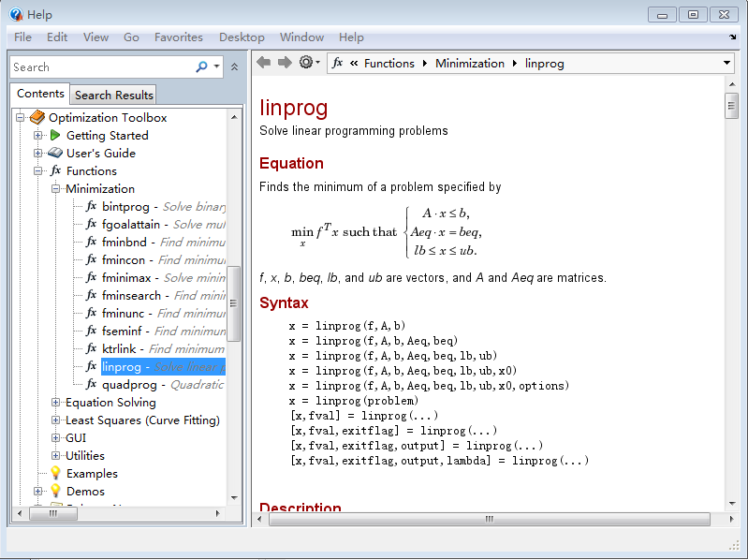The image size is (748, 560).
Task: Open the Favorites menu
Action: click(179, 37)
